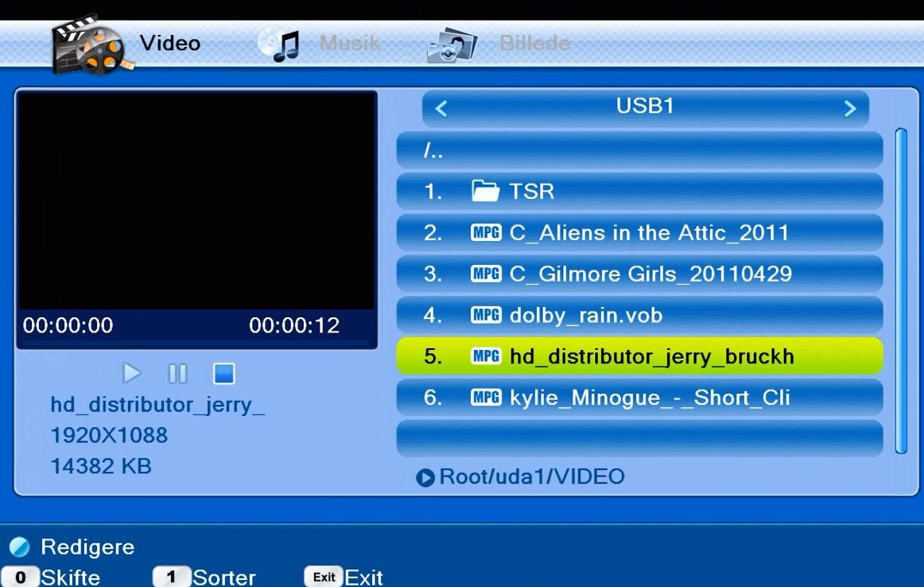The height and width of the screenshot is (587, 924).
Task: Switch to previous device with left arrow
Action: click(441, 109)
